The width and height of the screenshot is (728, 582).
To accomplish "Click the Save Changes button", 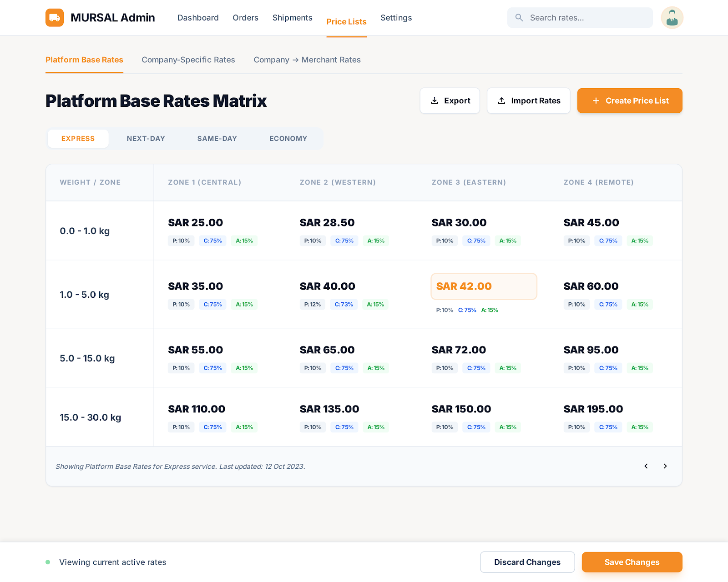I will point(632,562).
